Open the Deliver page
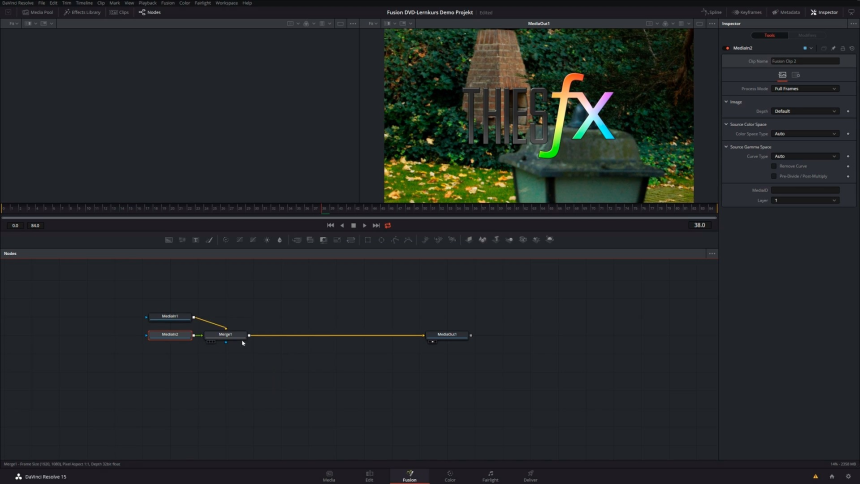 pos(530,476)
